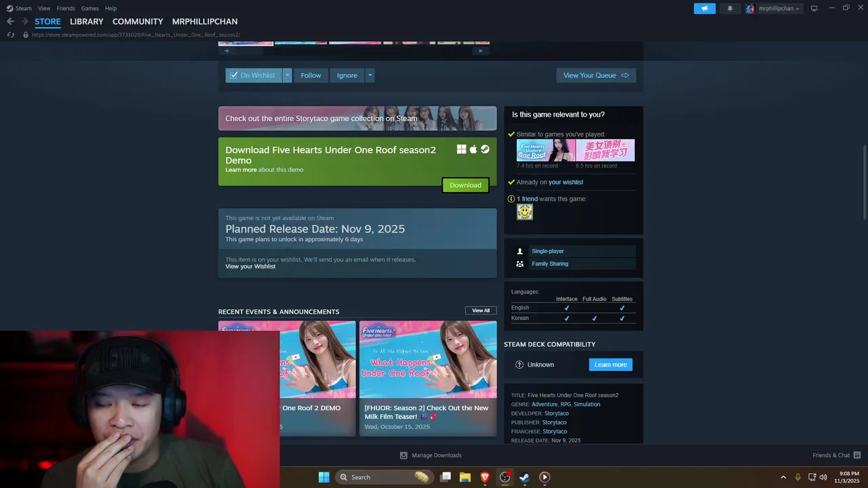Open Manage Downloads
The height and width of the screenshot is (488, 868).
431,455
